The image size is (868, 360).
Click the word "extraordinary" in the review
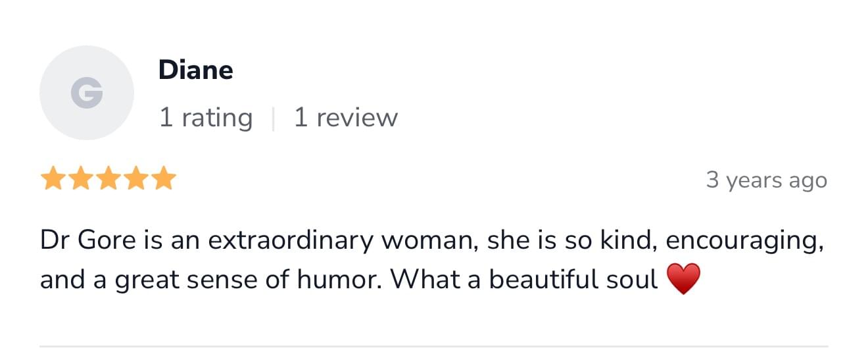point(291,241)
